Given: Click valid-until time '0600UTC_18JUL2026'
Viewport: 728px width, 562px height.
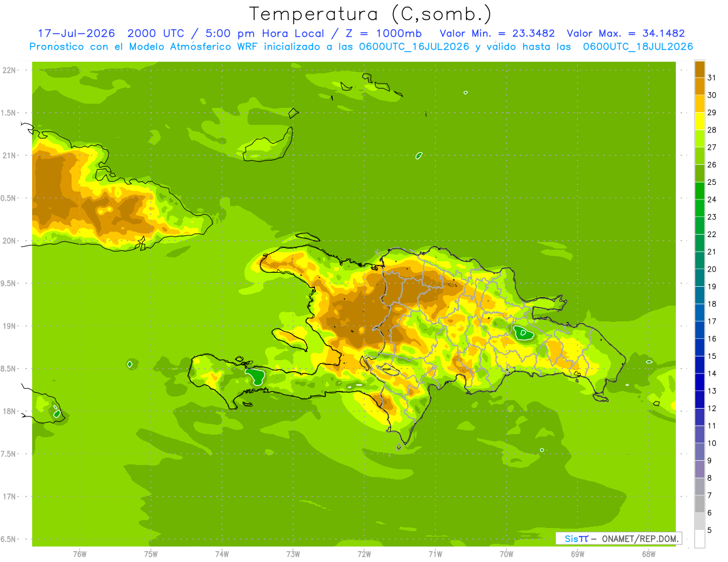Looking at the screenshot, I should (x=638, y=47).
